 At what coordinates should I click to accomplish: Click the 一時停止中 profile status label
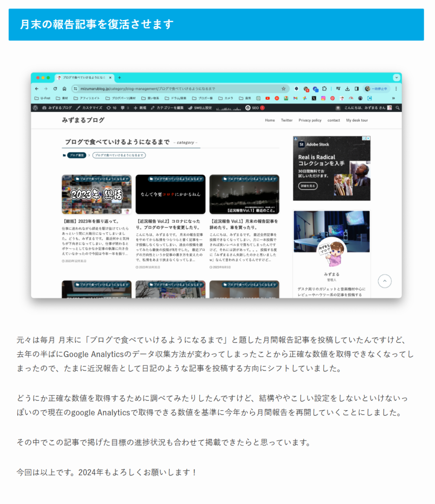[x=379, y=89]
